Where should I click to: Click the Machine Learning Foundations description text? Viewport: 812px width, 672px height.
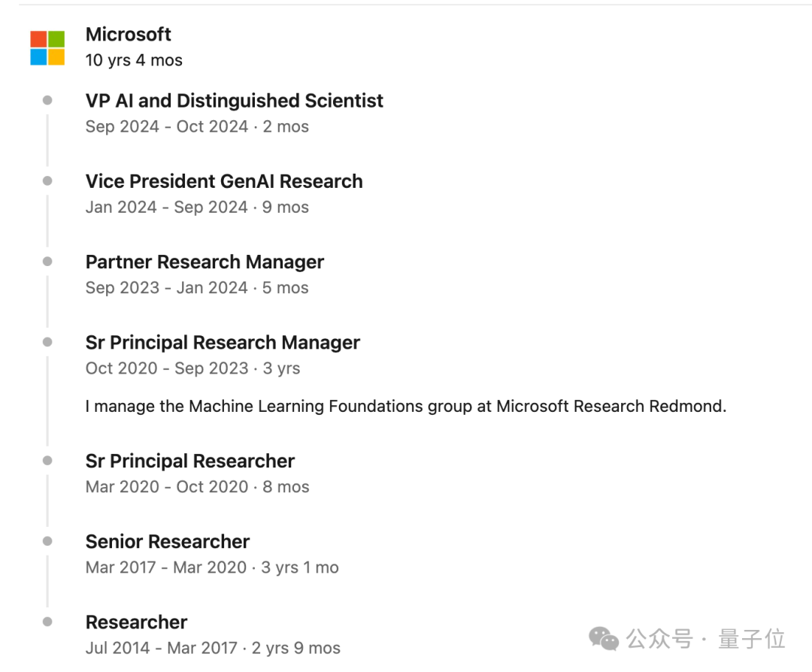(x=405, y=407)
